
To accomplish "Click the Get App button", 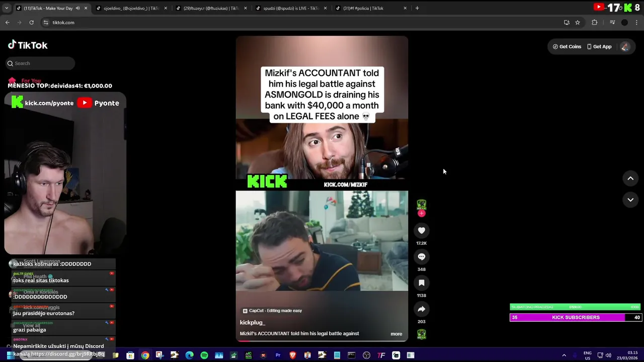I will 599,46.
